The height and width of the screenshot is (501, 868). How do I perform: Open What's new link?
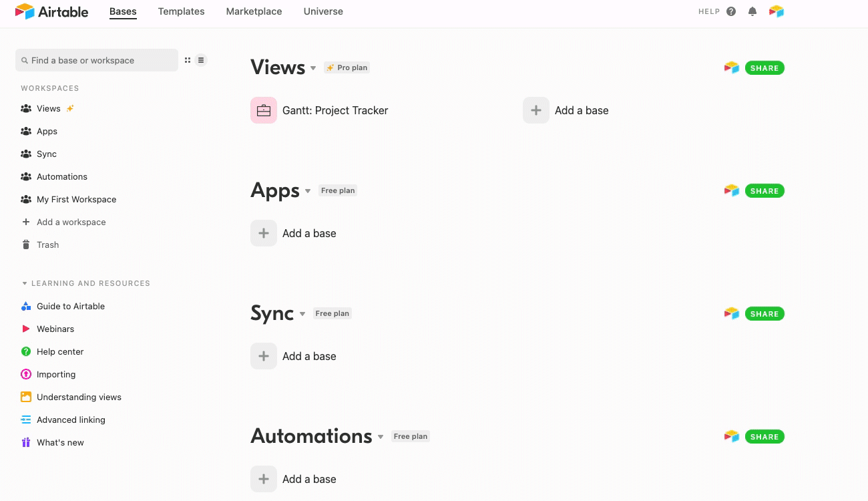(x=60, y=442)
